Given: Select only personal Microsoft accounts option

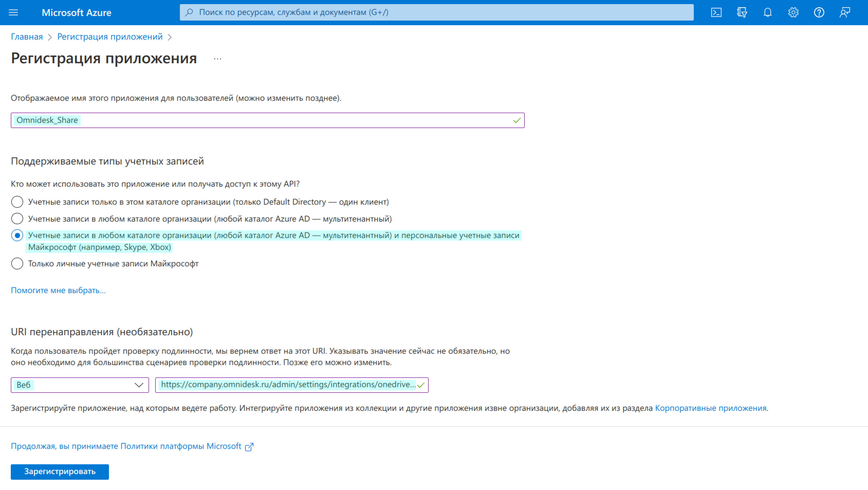Looking at the screenshot, I should pyautogui.click(x=17, y=263).
